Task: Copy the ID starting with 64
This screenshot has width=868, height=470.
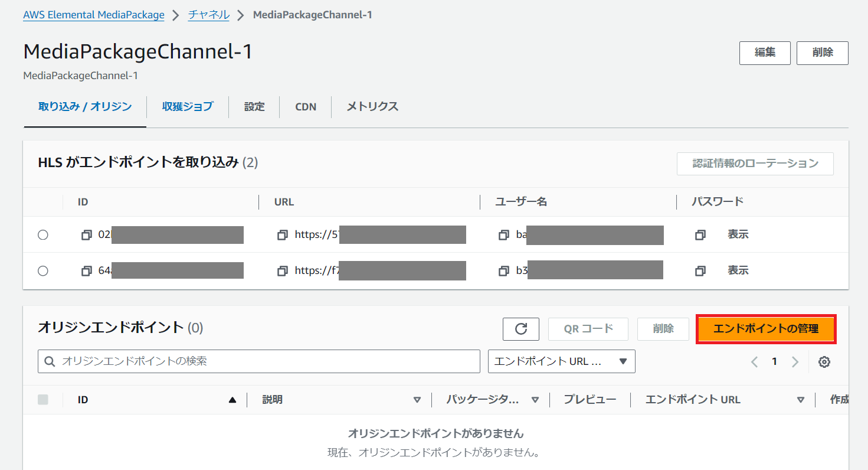Action: pos(87,271)
